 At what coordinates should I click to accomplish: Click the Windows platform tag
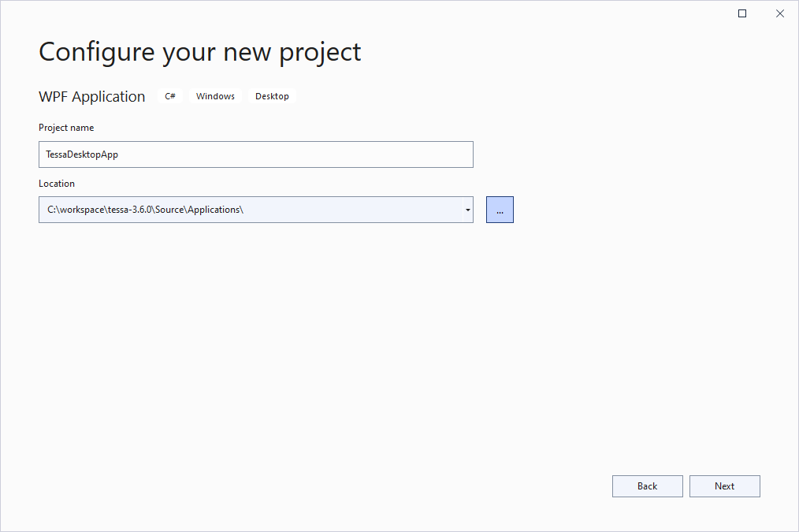pos(215,96)
